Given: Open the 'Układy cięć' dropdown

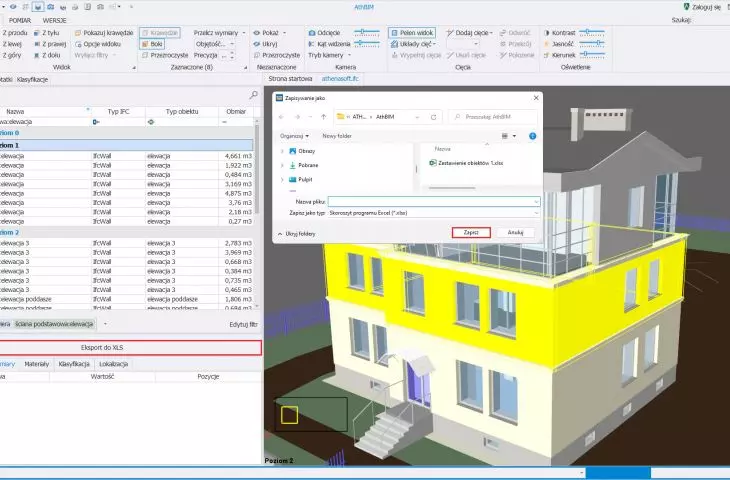Looking at the screenshot, I should click(x=413, y=44).
